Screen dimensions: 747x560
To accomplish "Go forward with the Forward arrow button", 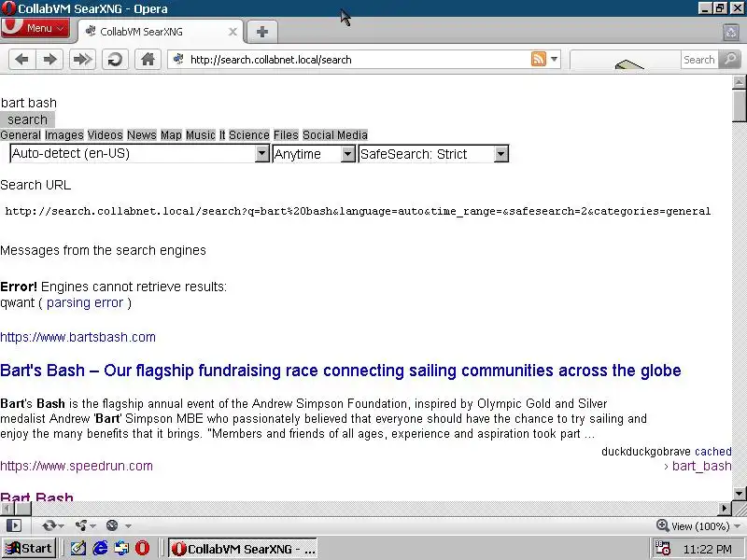I will [x=49, y=60].
